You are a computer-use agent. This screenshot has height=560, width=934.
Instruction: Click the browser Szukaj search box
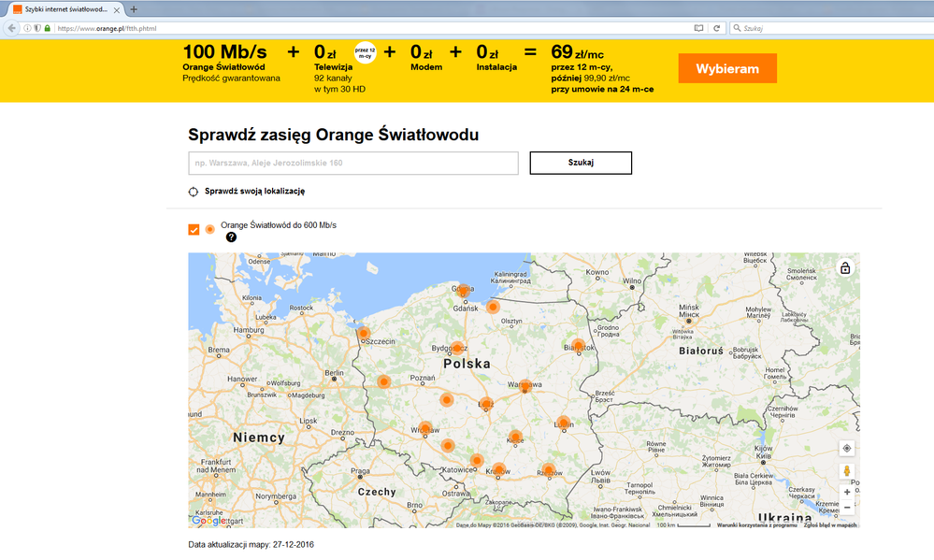point(827,28)
